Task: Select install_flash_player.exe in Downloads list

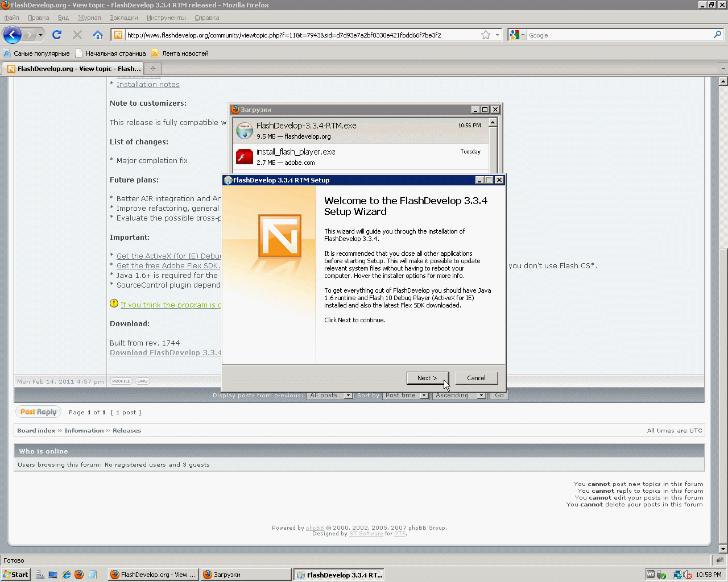Action: (x=361, y=157)
